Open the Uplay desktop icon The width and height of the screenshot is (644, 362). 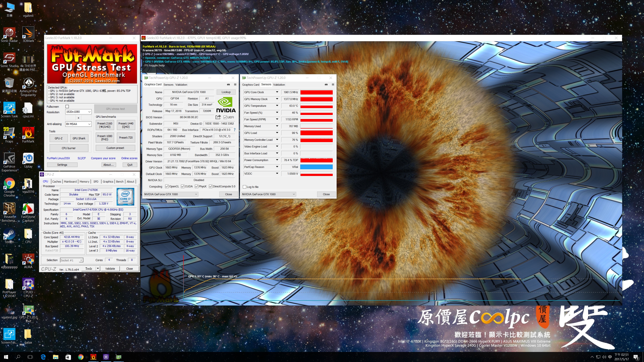point(28,160)
